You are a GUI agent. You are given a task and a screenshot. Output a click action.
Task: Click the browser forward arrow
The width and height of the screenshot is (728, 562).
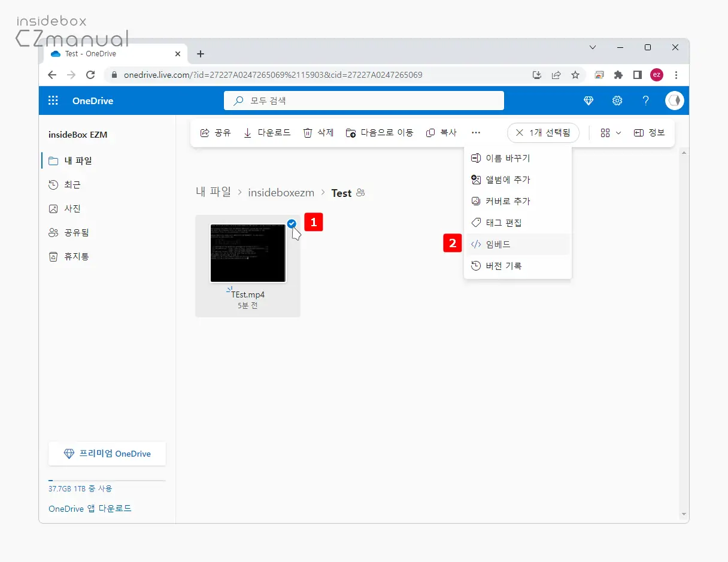pyautogui.click(x=71, y=75)
